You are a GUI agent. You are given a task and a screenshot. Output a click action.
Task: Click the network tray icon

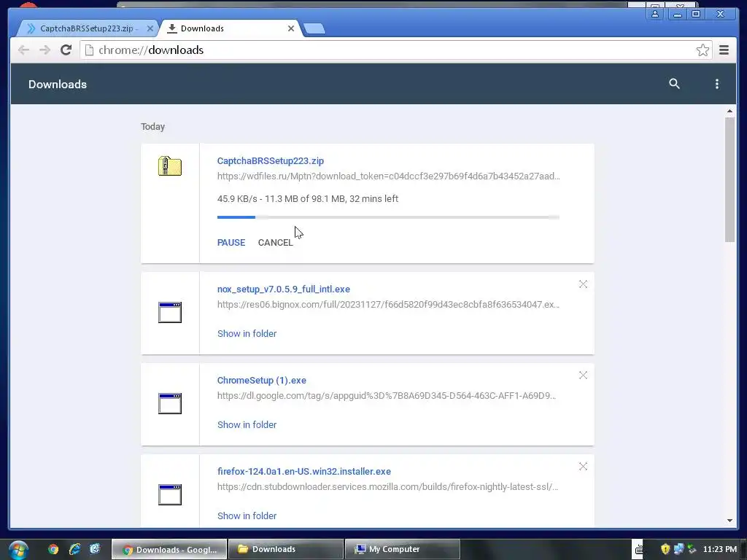[x=678, y=549]
